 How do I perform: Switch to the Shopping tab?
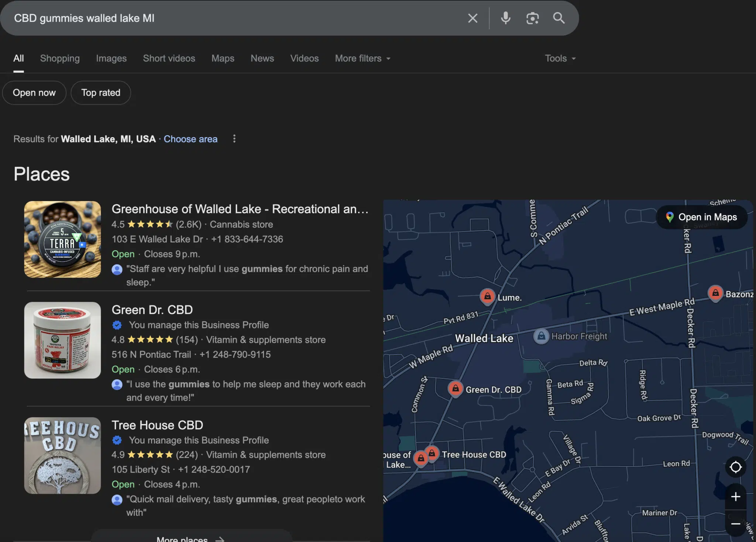[x=60, y=58]
